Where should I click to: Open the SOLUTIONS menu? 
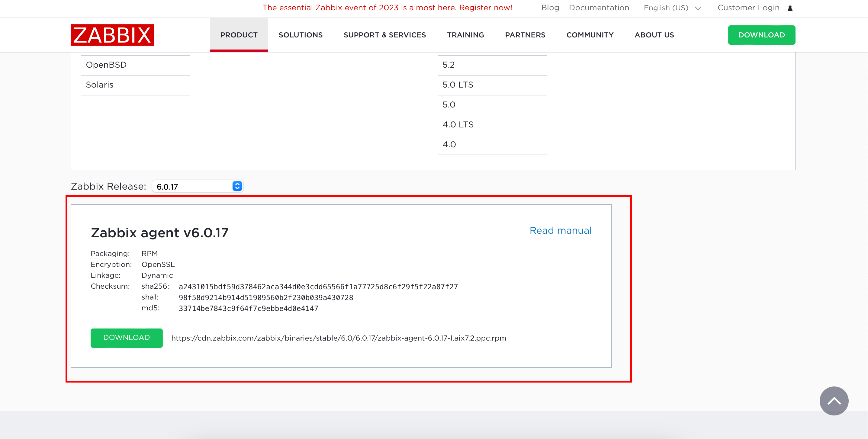click(301, 35)
